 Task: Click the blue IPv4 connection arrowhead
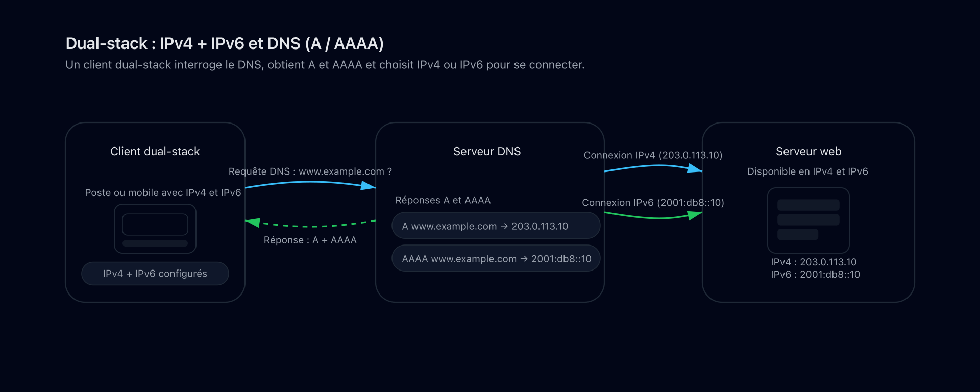[x=695, y=168]
